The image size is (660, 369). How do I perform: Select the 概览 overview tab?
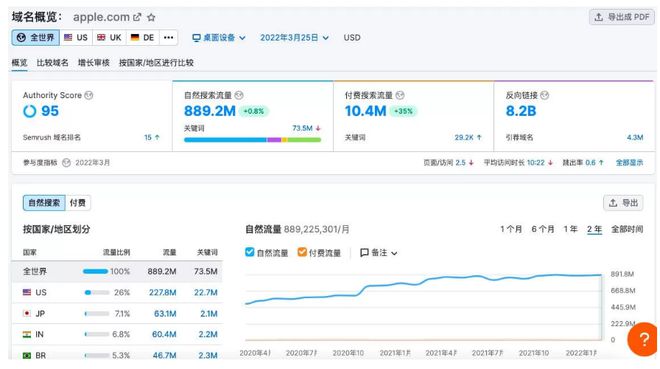coord(19,63)
